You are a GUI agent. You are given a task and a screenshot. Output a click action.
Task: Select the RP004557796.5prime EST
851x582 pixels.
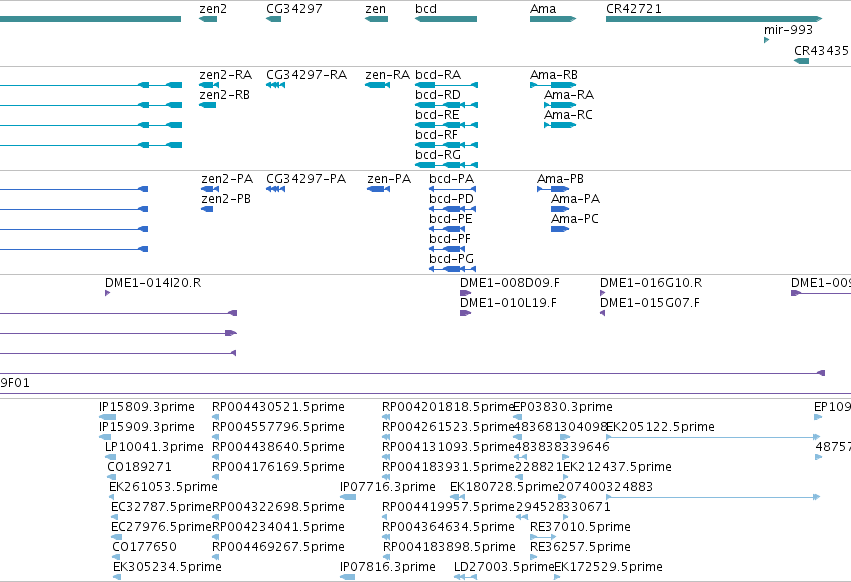coord(215,437)
